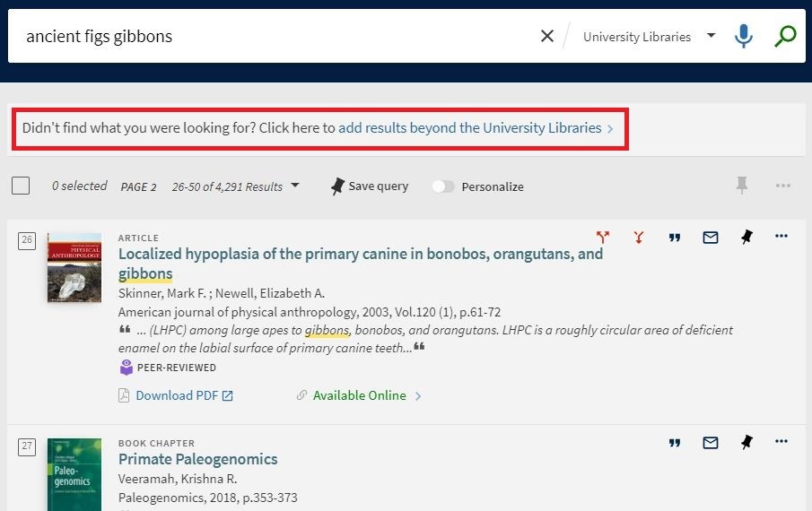Submit search with green magnifier icon
The image size is (812, 511).
[785, 36]
